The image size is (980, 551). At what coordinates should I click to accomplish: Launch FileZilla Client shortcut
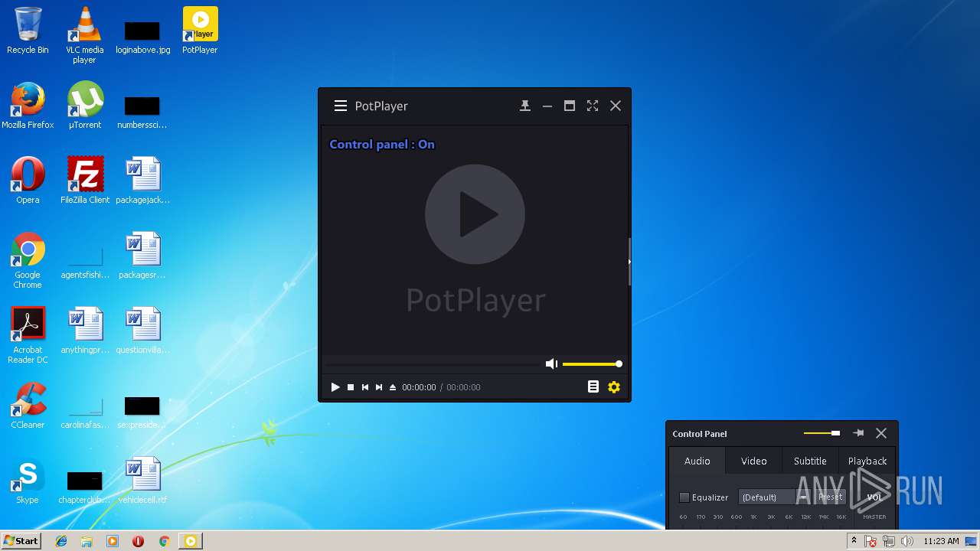tap(85, 181)
